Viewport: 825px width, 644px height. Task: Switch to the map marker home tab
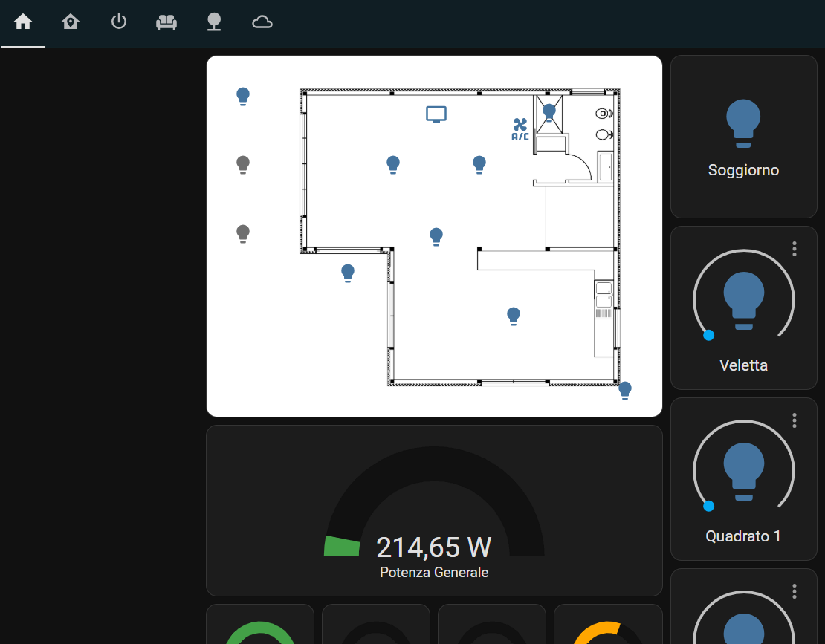click(x=71, y=22)
